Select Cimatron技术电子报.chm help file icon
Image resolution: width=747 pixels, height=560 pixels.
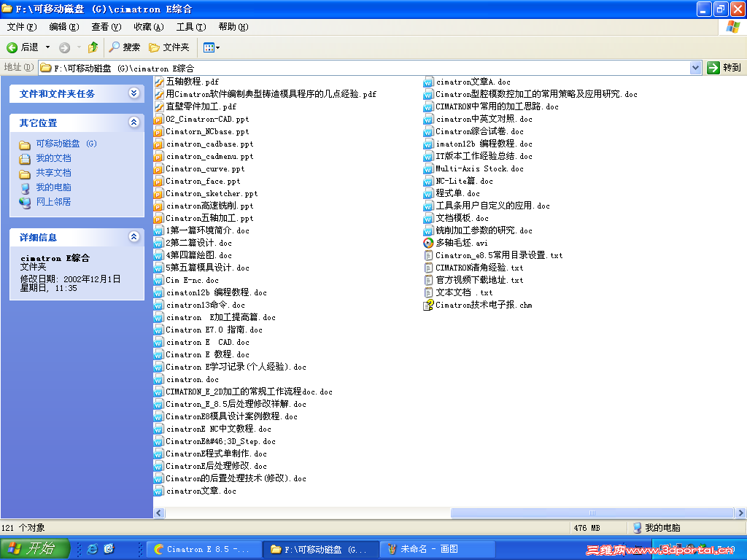[x=428, y=305]
